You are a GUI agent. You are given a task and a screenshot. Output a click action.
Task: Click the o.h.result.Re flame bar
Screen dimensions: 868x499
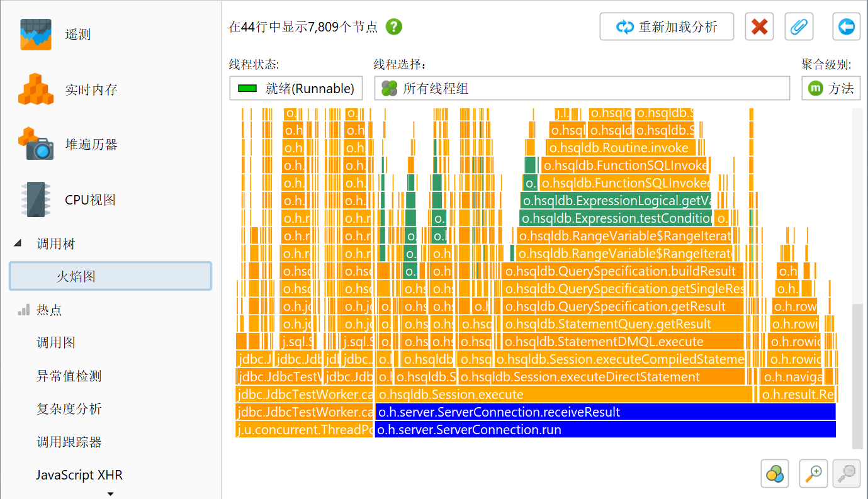797,395
